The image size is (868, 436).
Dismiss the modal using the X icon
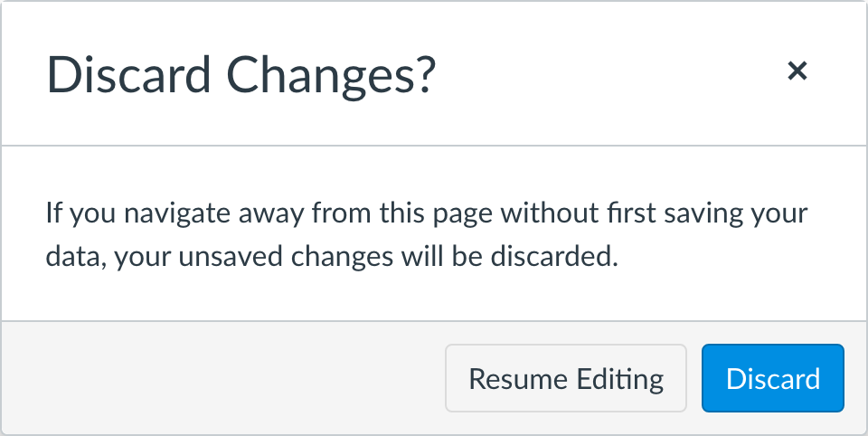(x=797, y=71)
